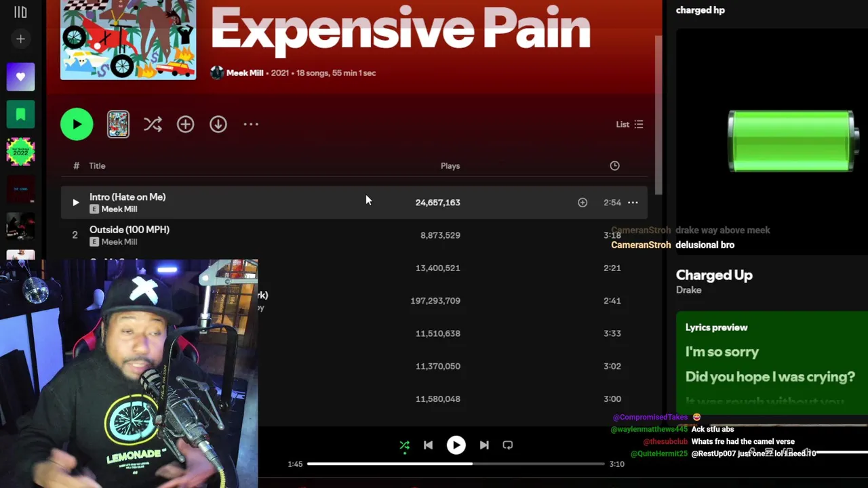This screenshot has width=868, height=488.
Task: Click play count 8,873,529
Action: (440, 235)
